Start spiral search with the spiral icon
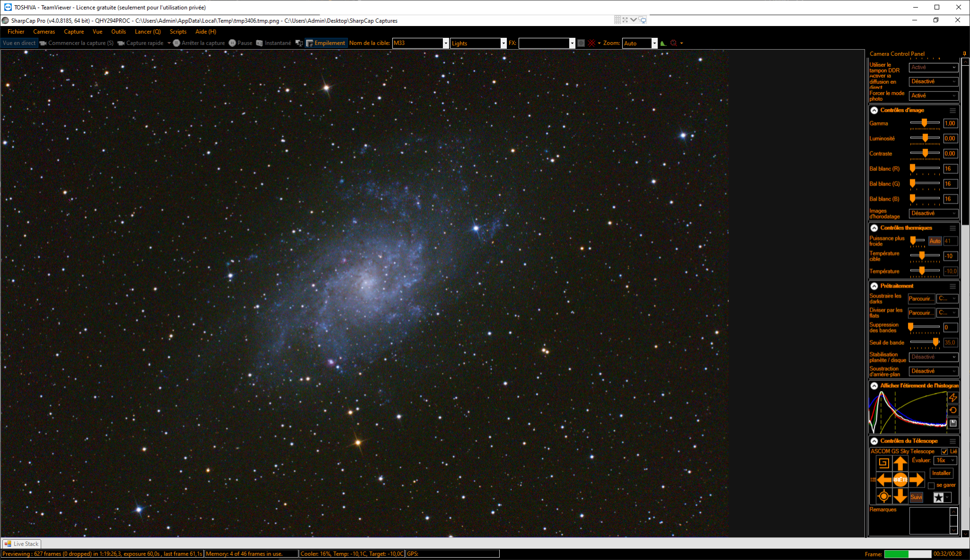Image resolution: width=970 pixels, height=560 pixels. tap(884, 463)
